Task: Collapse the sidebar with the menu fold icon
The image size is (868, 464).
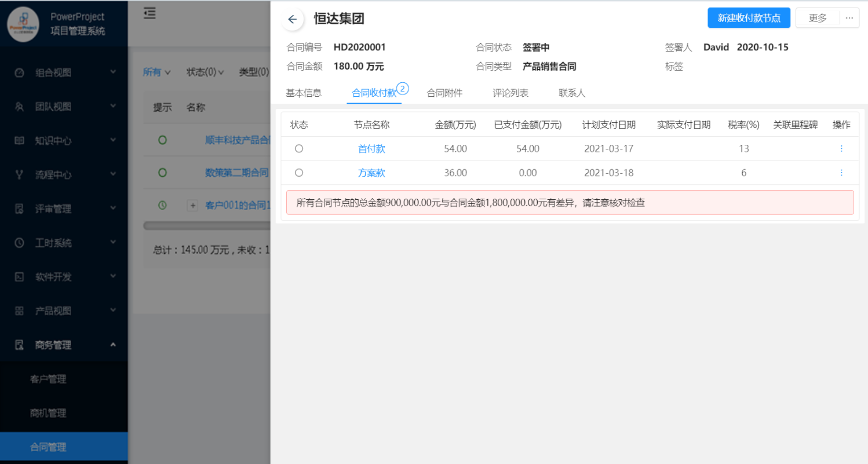Action: [x=149, y=13]
